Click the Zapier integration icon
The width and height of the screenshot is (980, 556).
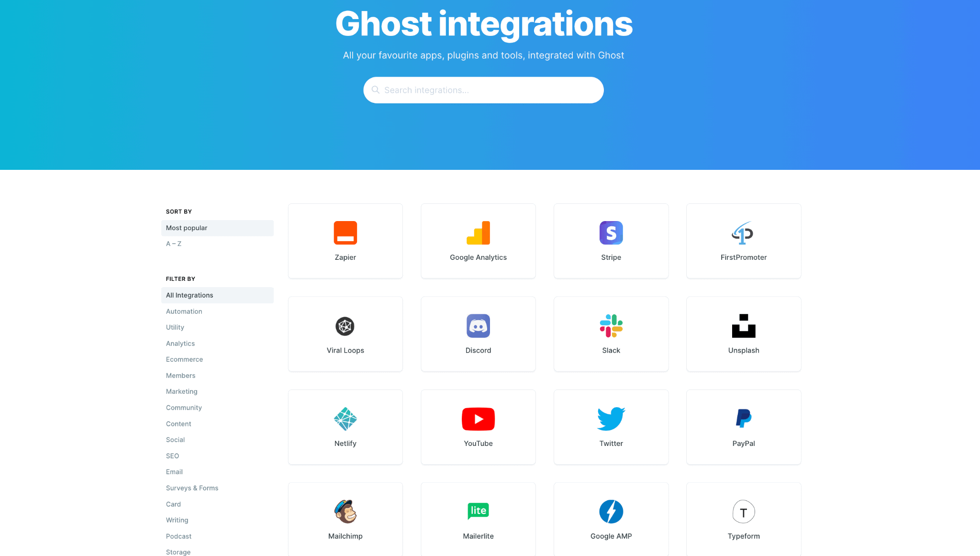coord(345,233)
